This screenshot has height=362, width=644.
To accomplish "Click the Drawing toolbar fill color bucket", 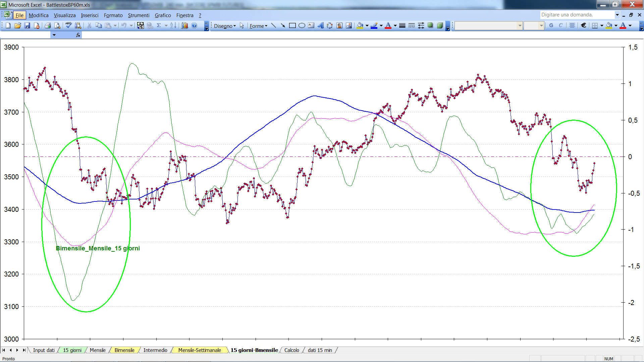I will (360, 25).
